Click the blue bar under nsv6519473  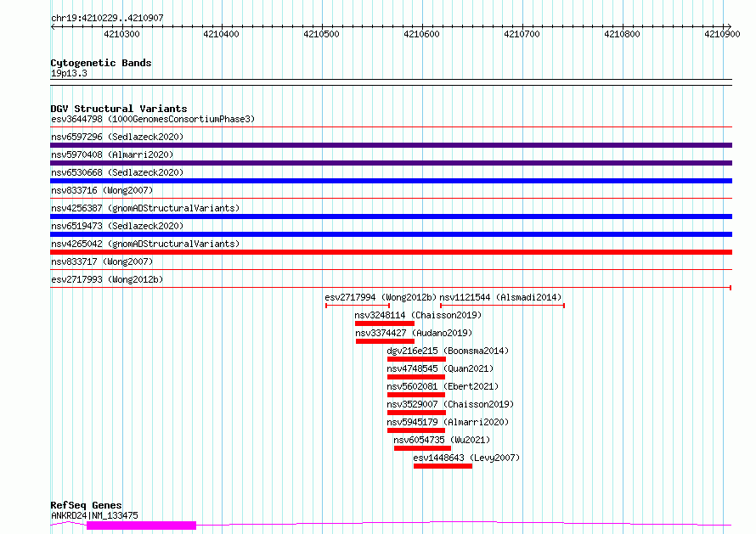[x=391, y=234]
